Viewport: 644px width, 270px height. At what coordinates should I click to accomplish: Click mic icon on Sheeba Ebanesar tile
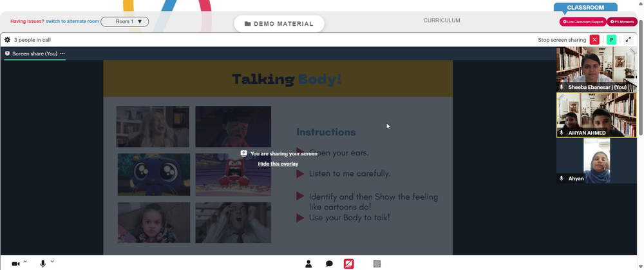562,87
